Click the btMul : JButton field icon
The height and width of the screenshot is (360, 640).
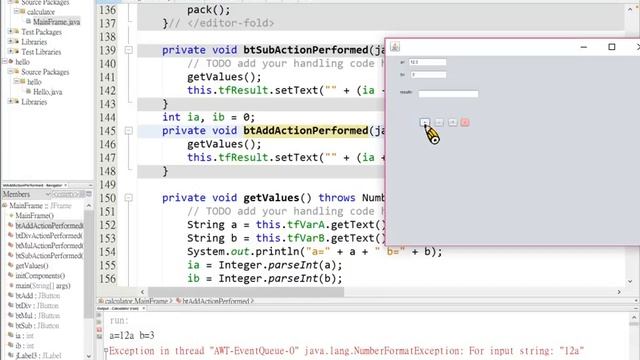point(11,316)
